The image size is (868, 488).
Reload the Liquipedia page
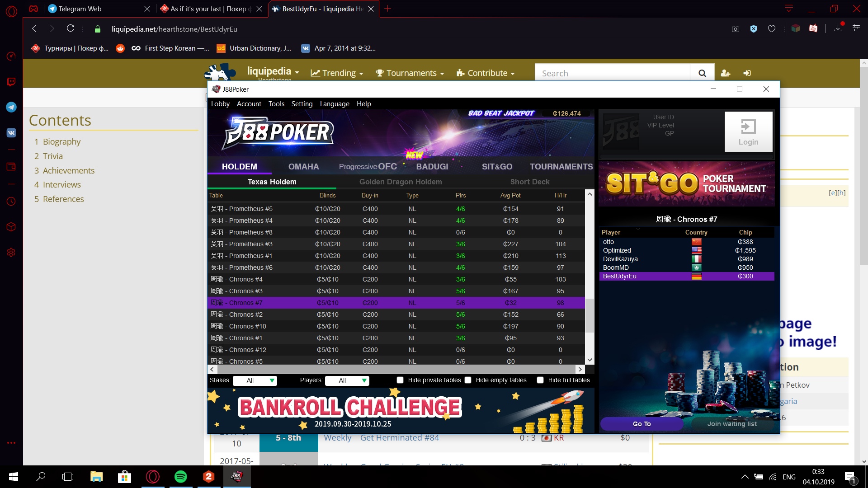coord(71,28)
